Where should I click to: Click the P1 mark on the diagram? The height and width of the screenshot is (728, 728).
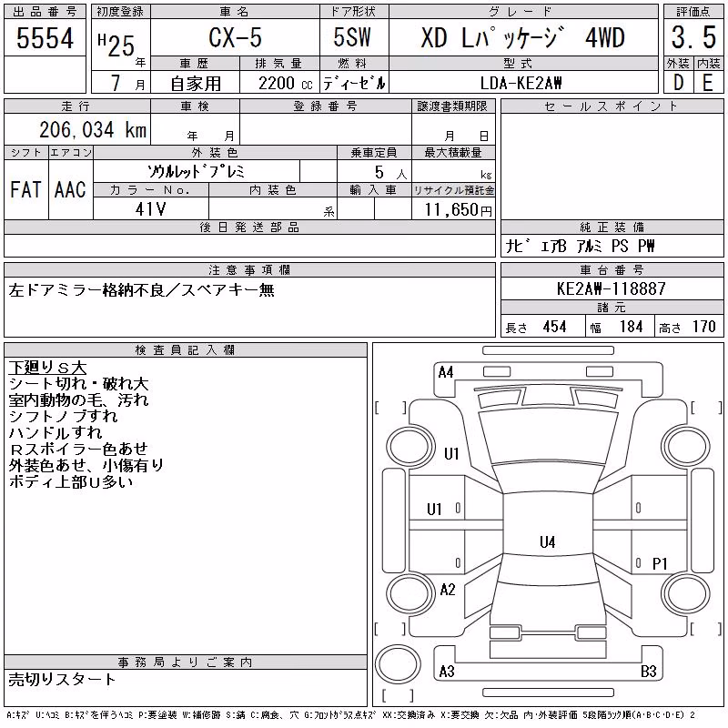tap(660, 563)
